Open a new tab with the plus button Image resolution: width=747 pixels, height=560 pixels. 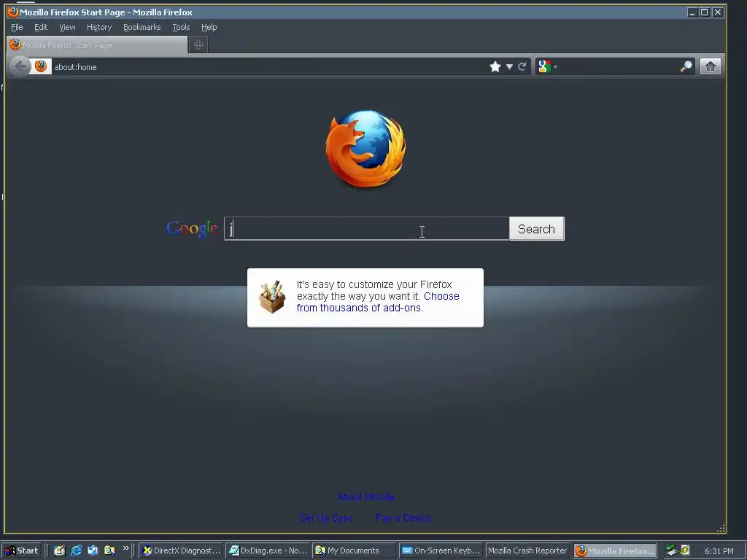198,44
